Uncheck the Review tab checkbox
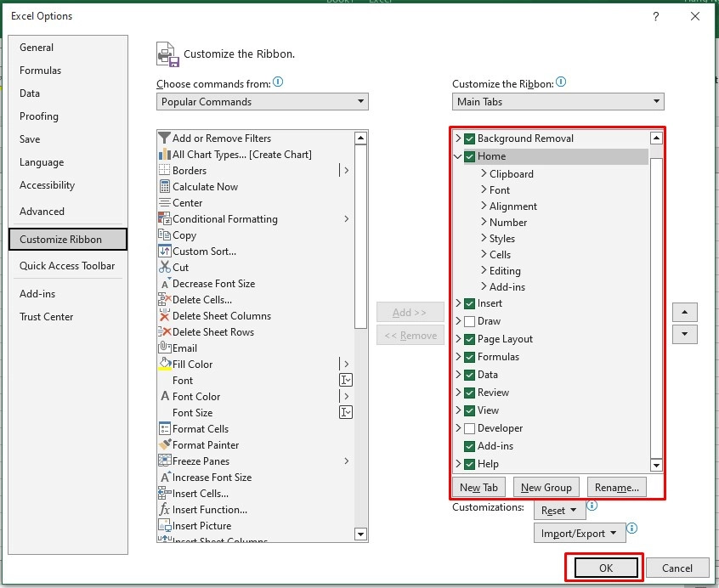Viewport: 719px width, 588px height. coord(469,393)
